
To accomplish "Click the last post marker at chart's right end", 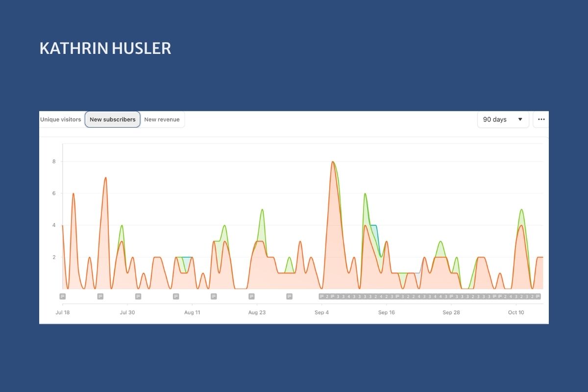I will click(x=538, y=296).
